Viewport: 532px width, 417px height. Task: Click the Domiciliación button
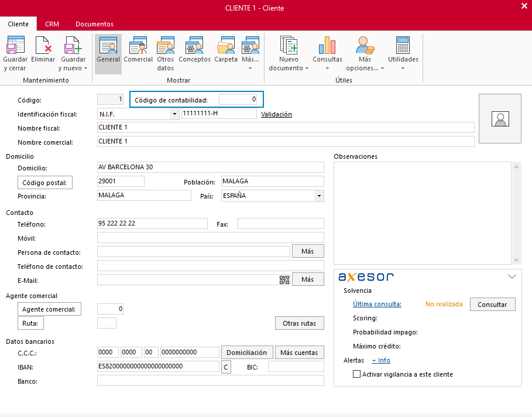tap(246, 353)
